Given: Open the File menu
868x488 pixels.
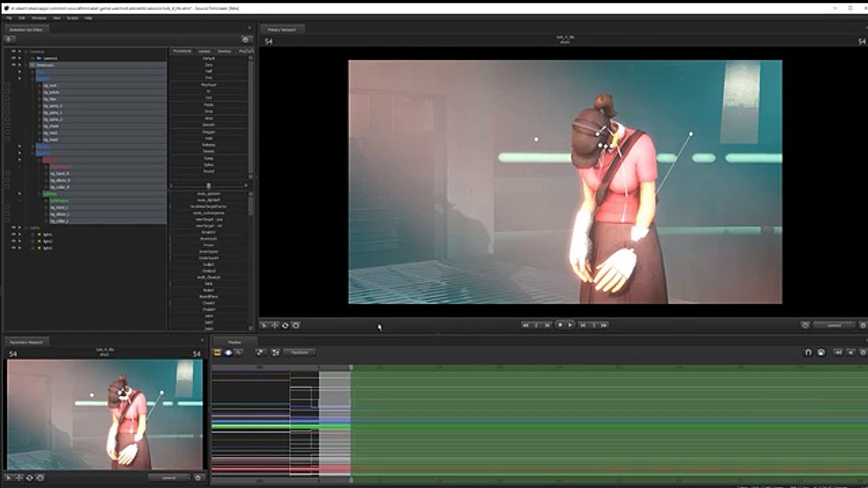Looking at the screenshot, I should click(x=9, y=18).
